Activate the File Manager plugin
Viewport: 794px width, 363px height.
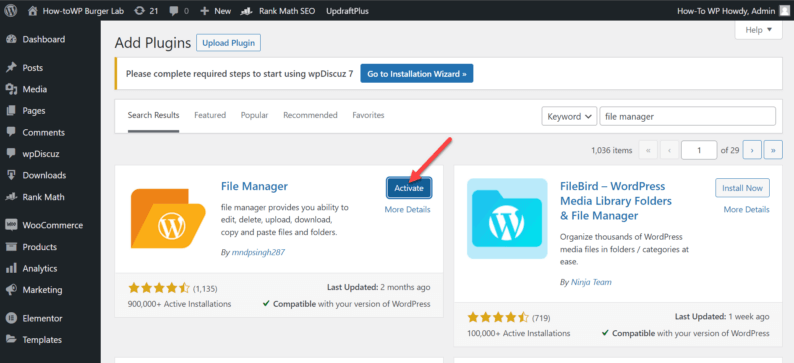pyautogui.click(x=409, y=188)
